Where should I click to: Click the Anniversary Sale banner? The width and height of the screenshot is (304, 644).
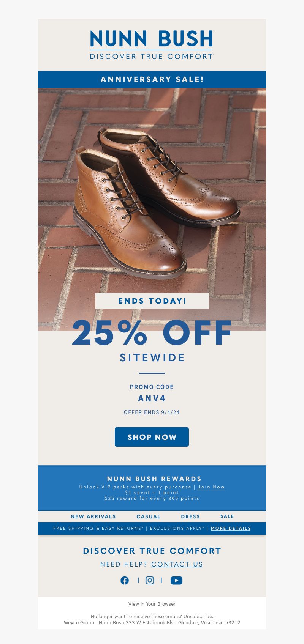[x=152, y=79]
